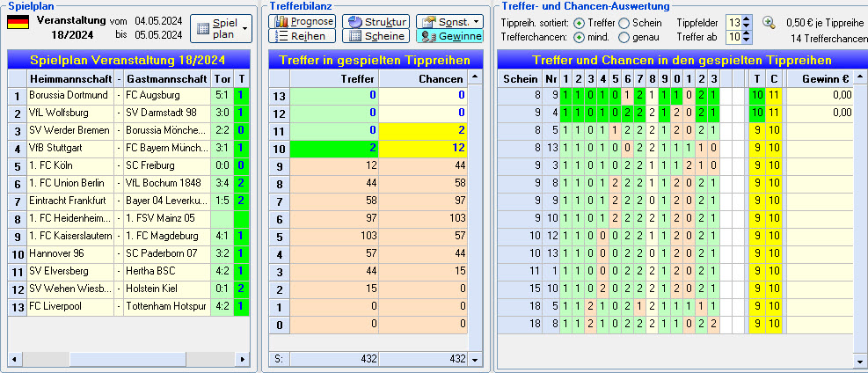Click the 'Gewinn €' column header
The width and height of the screenshot is (868, 373).
[820, 78]
